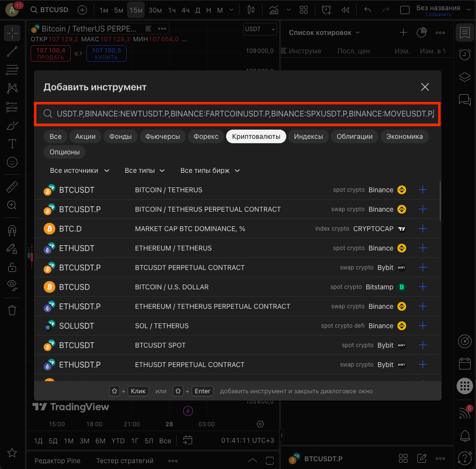Add SOLUSDT Binance with plus button
The height and width of the screenshot is (469, 476).
[423, 326]
